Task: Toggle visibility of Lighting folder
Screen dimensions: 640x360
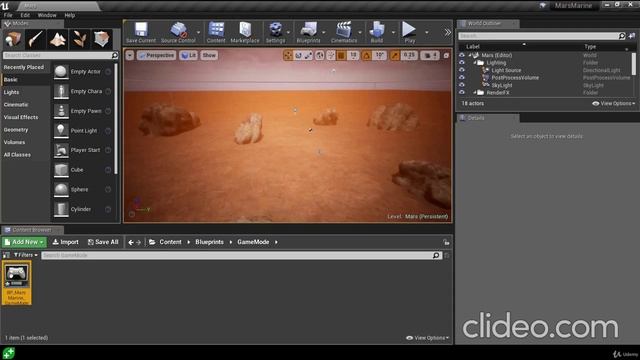Action: coord(462,62)
